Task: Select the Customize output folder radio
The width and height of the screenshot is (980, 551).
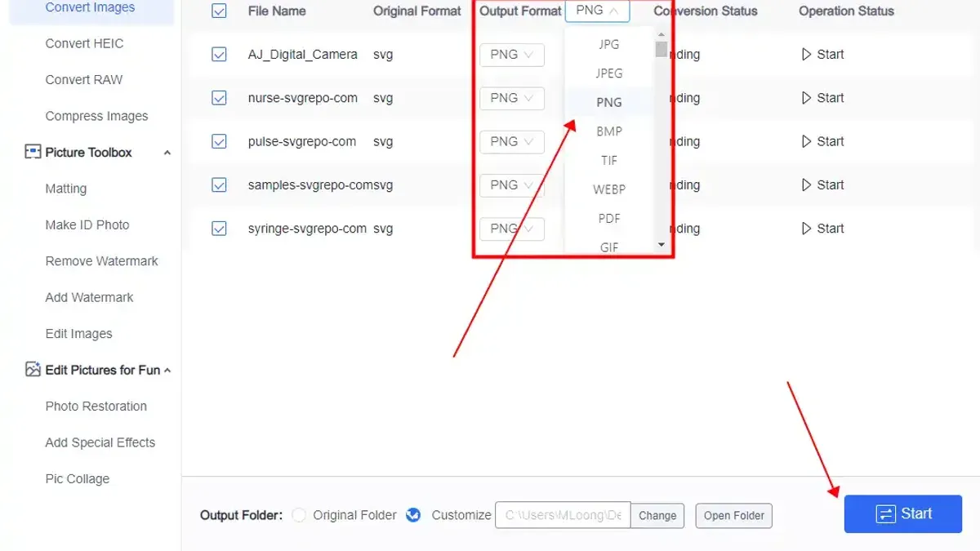Action: click(x=413, y=515)
